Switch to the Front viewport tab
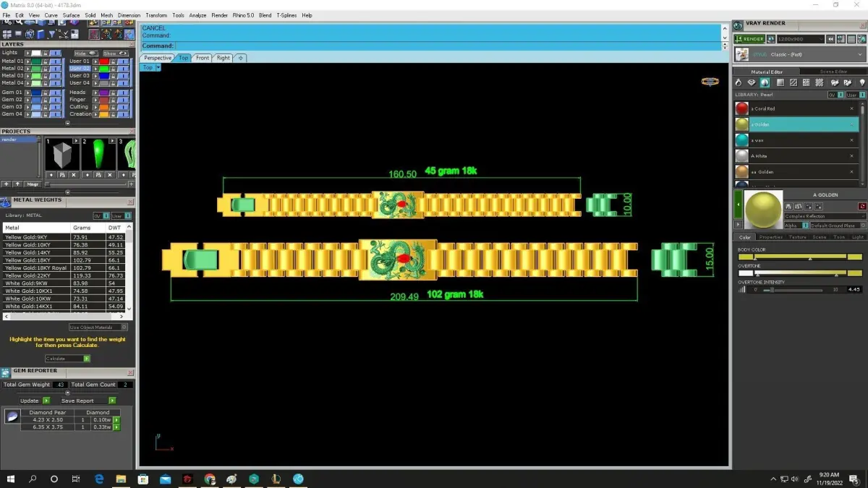 coord(203,58)
